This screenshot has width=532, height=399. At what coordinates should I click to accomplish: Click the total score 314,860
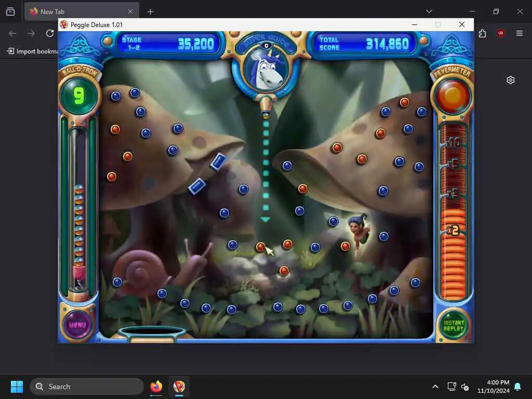[x=388, y=44]
